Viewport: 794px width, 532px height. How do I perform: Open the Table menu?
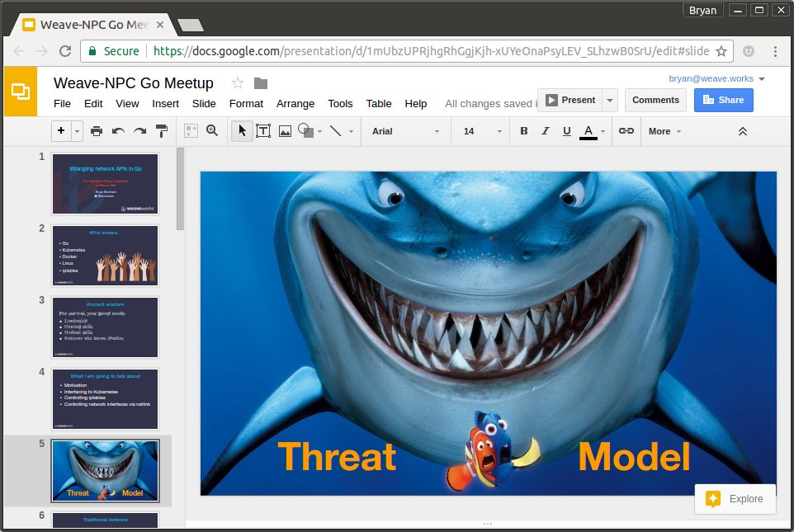[379, 104]
